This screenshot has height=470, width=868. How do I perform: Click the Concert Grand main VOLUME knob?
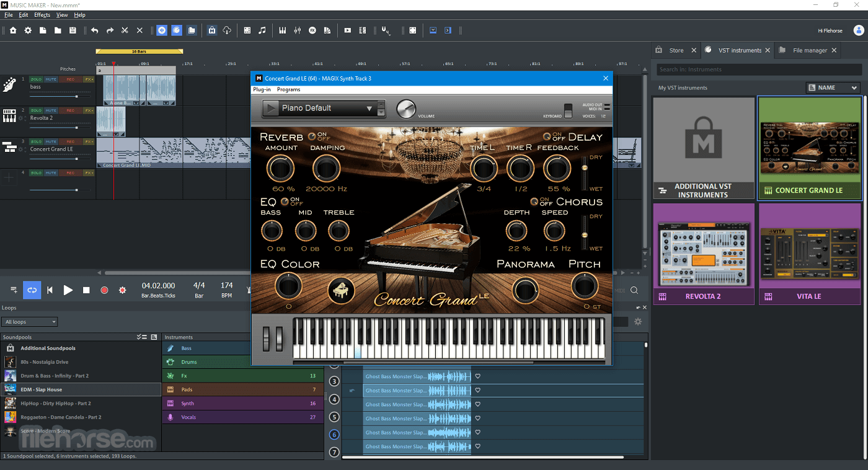tap(405, 109)
